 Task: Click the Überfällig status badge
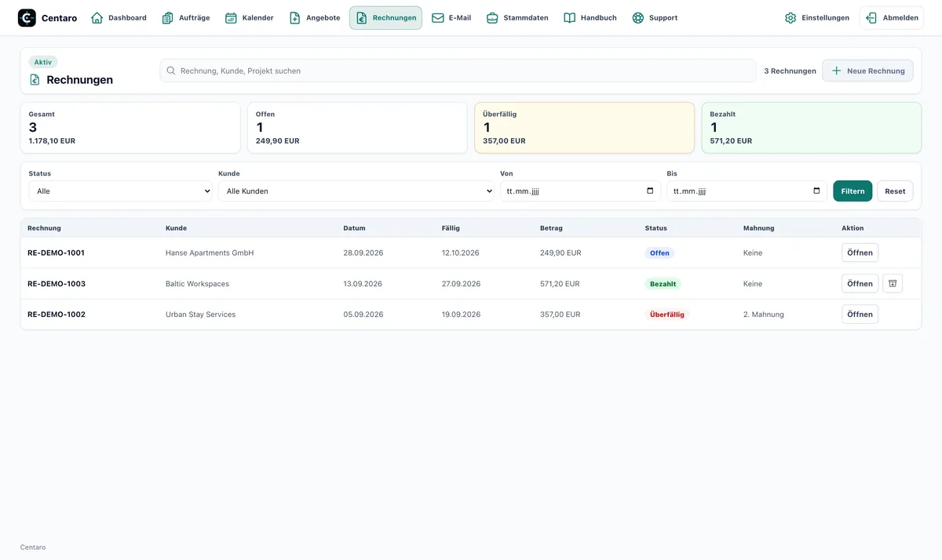tap(667, 315)
